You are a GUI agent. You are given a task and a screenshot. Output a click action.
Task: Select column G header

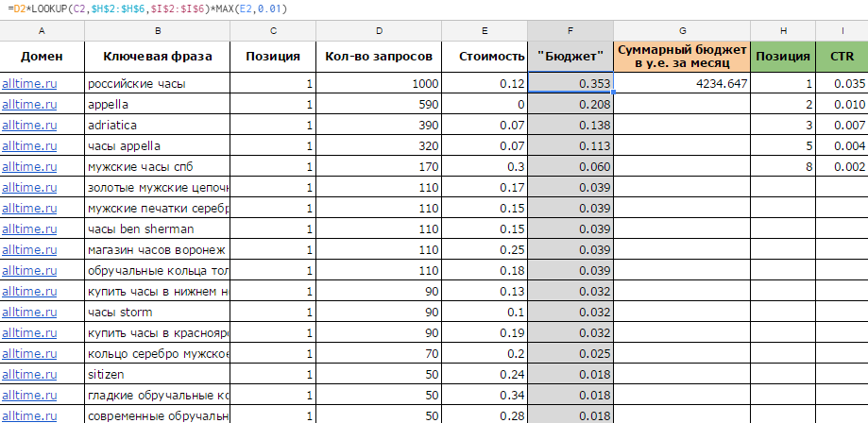(682, 31)
